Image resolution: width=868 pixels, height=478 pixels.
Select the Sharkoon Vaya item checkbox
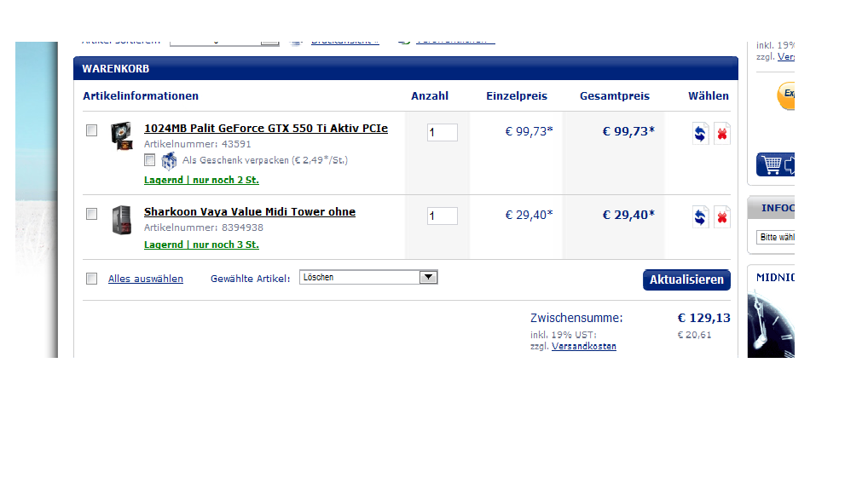point(91,214)
